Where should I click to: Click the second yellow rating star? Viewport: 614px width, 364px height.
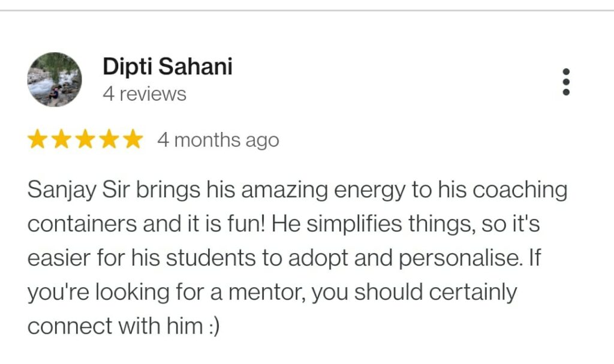pyautogui.click(x=61, y=140)
